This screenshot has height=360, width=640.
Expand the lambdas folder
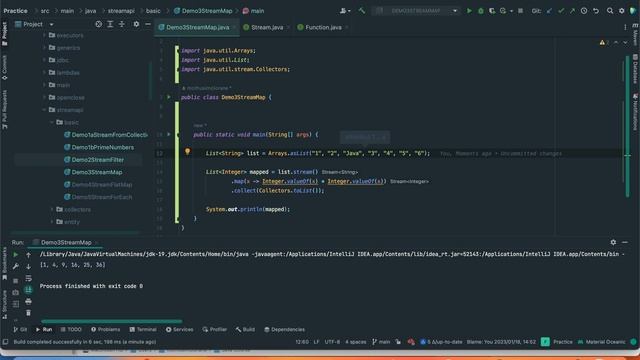(x=44, y=73)
